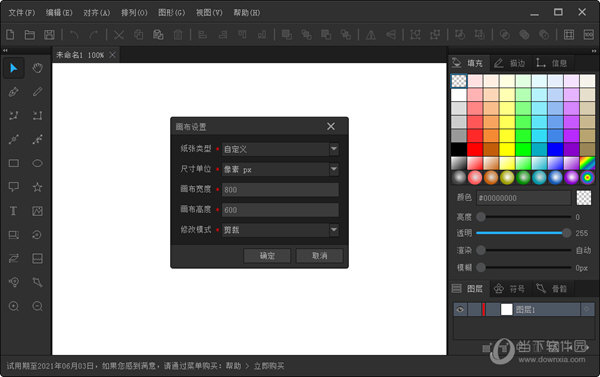Select the 图层 tab
600x377 pixels.
(468, 289)
